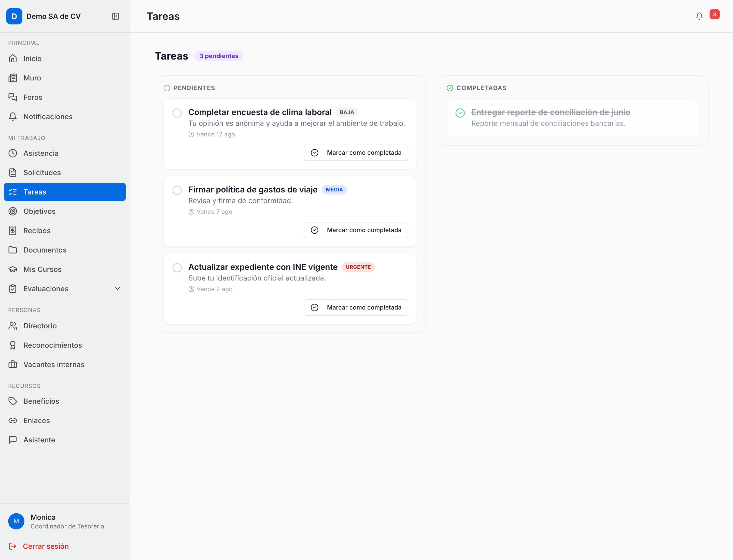Click the Asistente chat icon
The height and width of the screenshot is (560, 733).
coord(13,440)
